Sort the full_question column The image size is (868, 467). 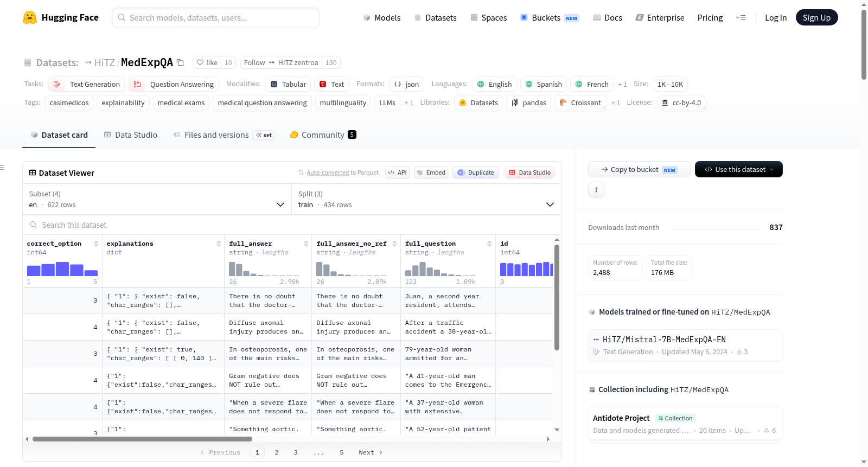coord(489,244)
